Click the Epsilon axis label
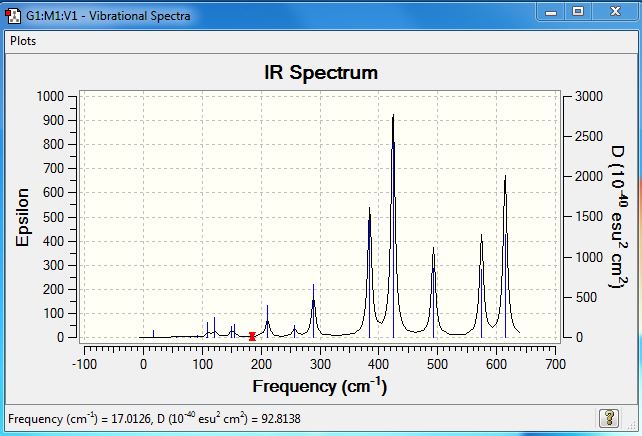The image size is (642, 436). pos(22,217)
